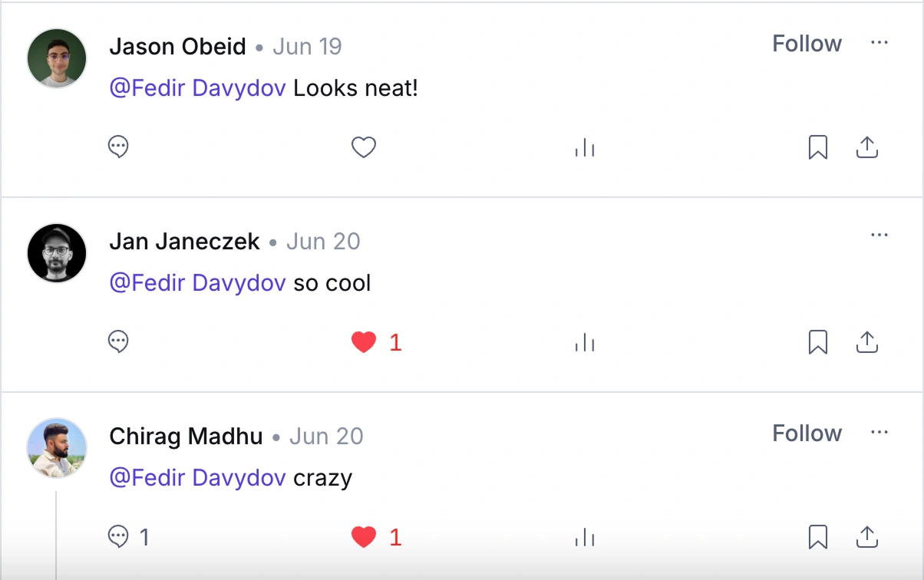924x580 pixels.
Task: Follow Jason Obeid
Action: [x=807, y=44]
